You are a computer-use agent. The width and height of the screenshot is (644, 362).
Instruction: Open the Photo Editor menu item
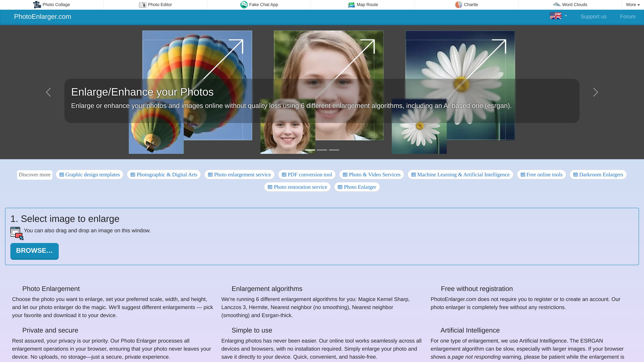tap(155, 5)
